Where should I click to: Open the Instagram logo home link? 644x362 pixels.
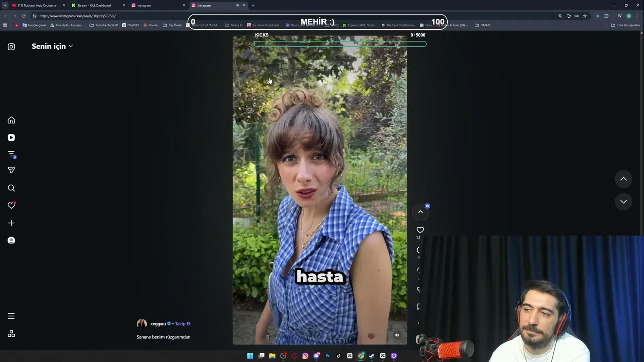11,47
